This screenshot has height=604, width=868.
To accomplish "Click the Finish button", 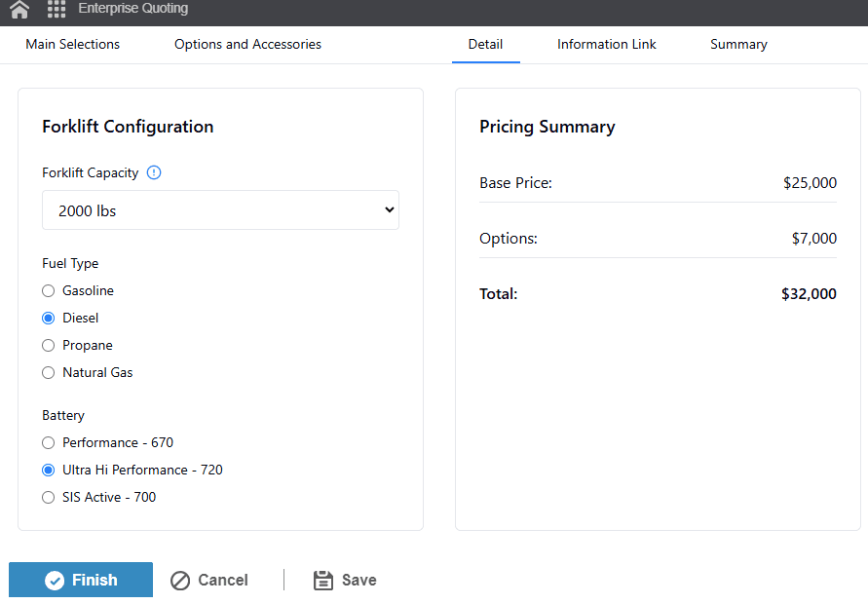I will tap(81, 580).
